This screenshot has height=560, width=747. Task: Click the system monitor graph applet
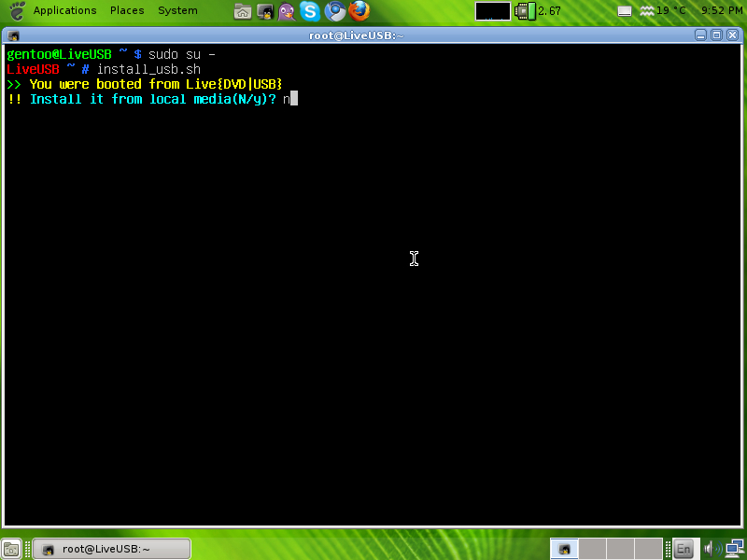click(x=493, y=11)
